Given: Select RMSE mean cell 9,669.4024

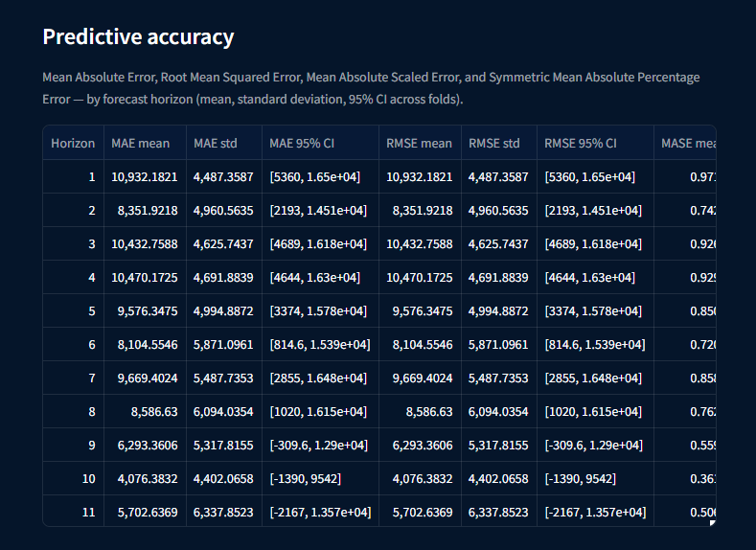Looking at the screenshot, I should tap(420, 378).
